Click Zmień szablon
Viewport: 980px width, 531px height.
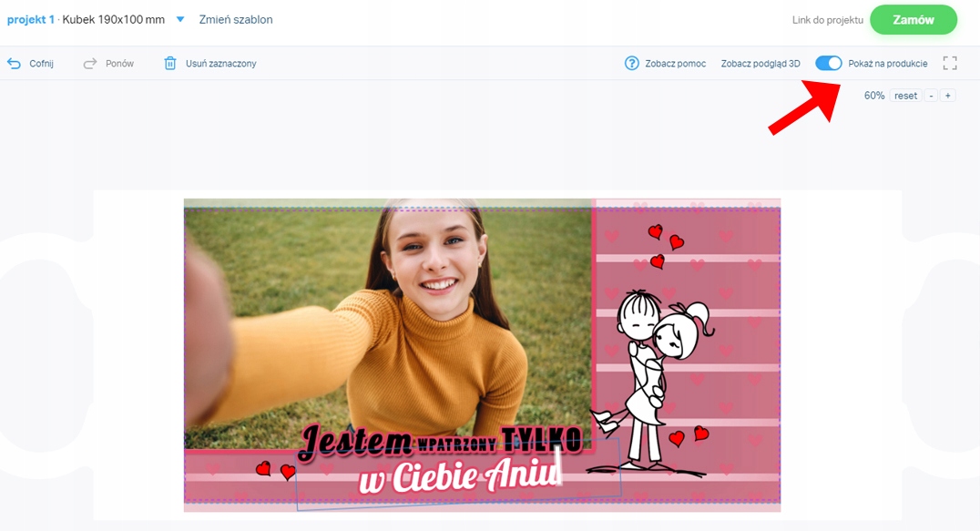[236, 19]
